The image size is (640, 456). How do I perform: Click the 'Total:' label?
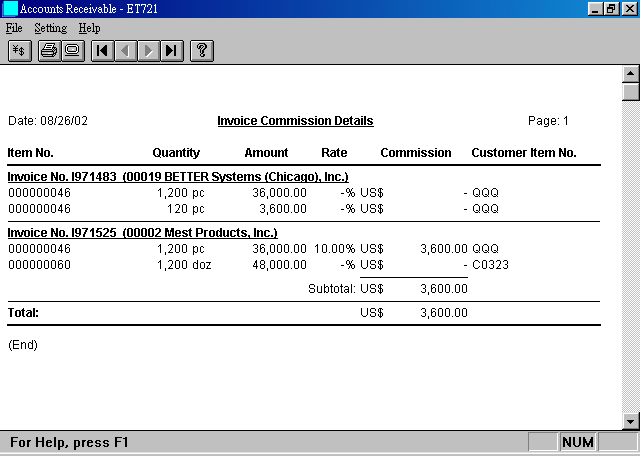point(23,313)
